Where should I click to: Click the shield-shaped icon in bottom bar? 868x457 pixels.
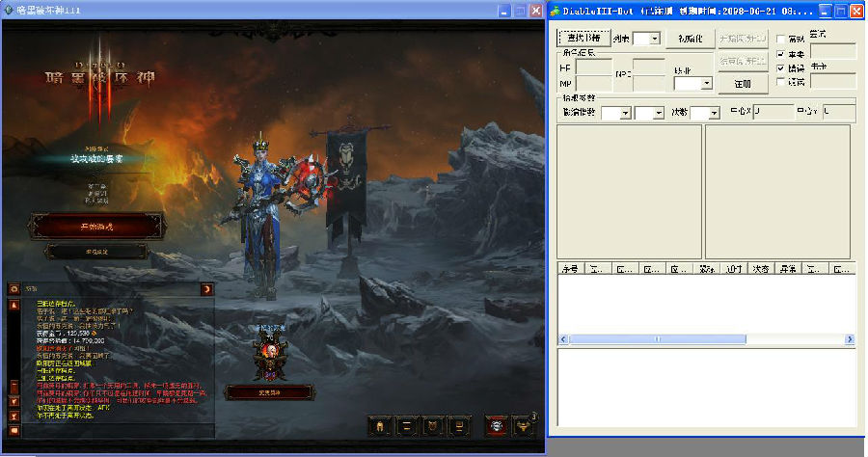(435, 425)
